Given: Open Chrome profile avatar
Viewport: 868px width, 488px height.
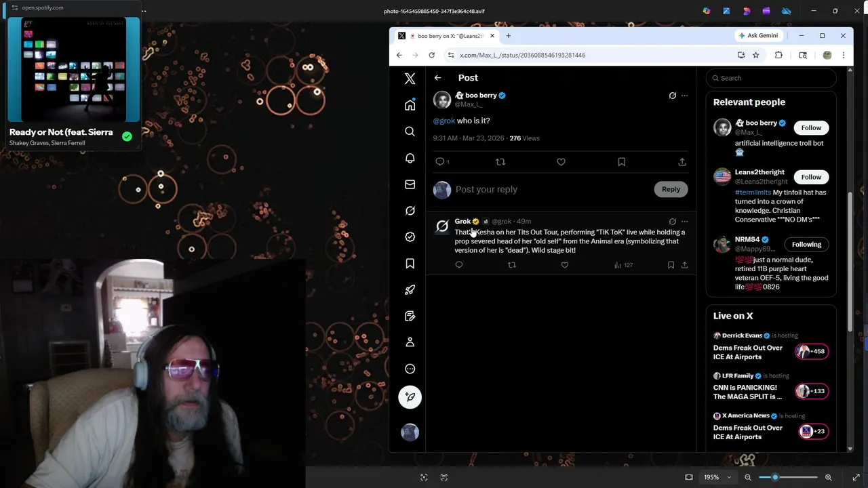Looking at the screenshot, I should (x=827, y=55).
